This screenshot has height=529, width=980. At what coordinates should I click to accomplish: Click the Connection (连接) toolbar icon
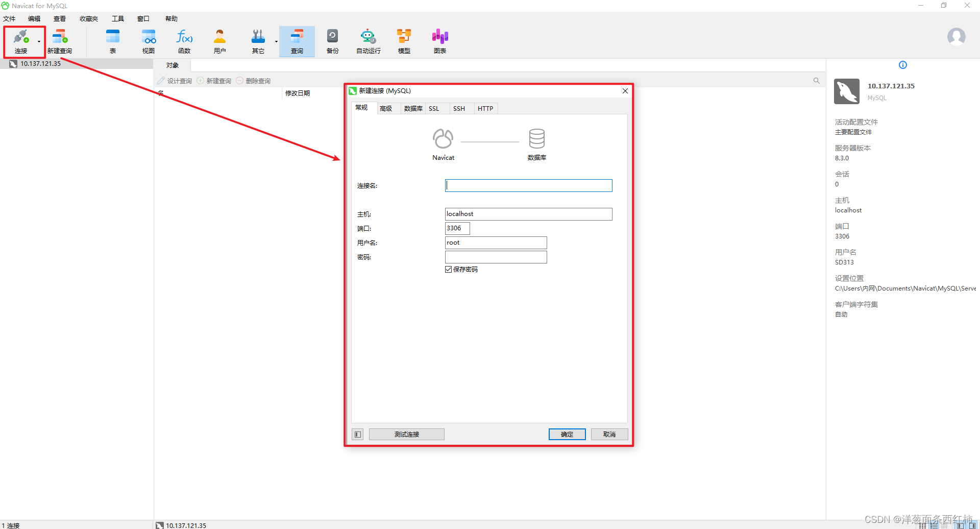click(21, 41)
